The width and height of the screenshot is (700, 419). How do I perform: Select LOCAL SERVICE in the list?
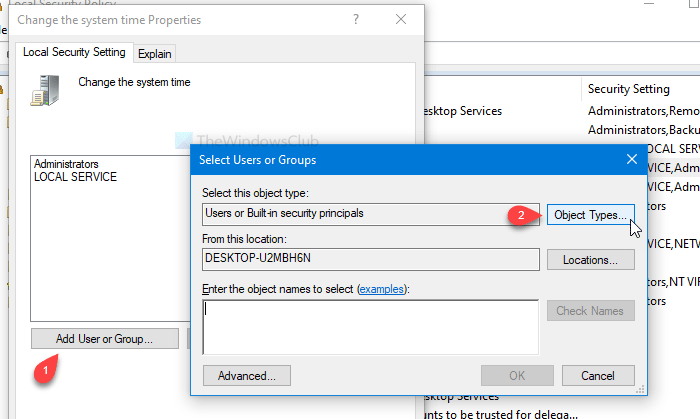coord(75,177)
